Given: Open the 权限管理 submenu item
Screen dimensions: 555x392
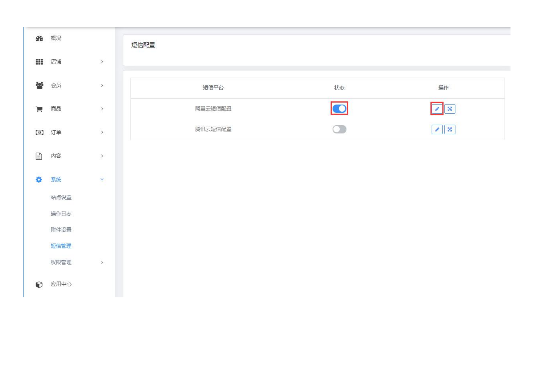Looking at the screenshot, I should coord(61,262).
